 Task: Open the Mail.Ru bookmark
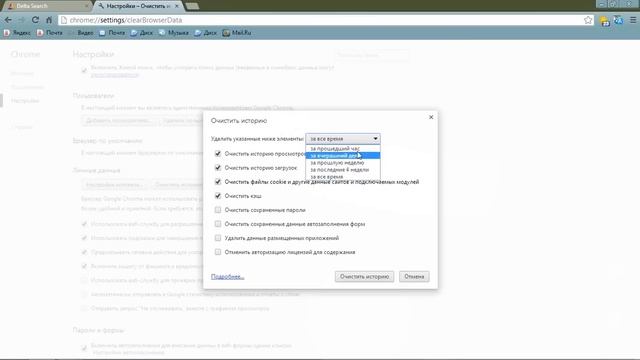point(237,33)
